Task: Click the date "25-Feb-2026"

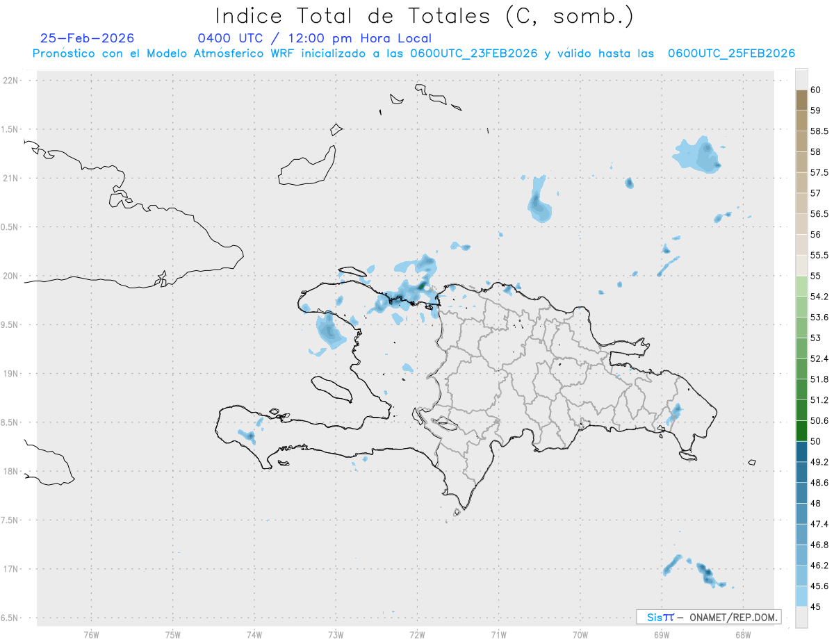Action: pyautogui.click(x=88, y=38)
